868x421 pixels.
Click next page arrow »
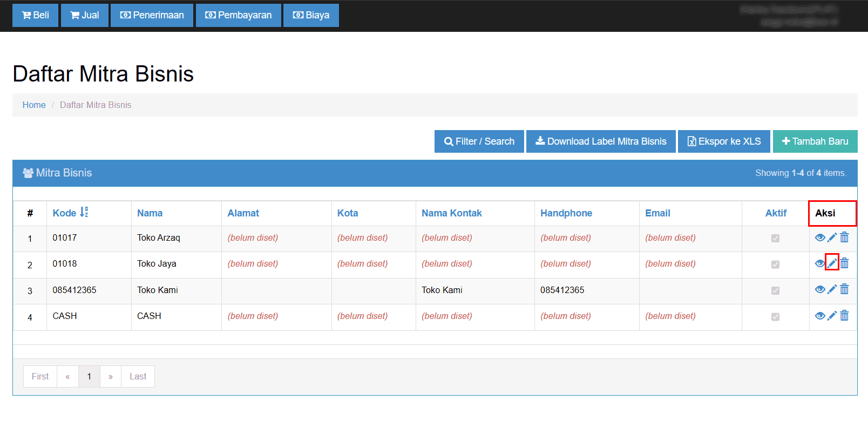point(111,376)
